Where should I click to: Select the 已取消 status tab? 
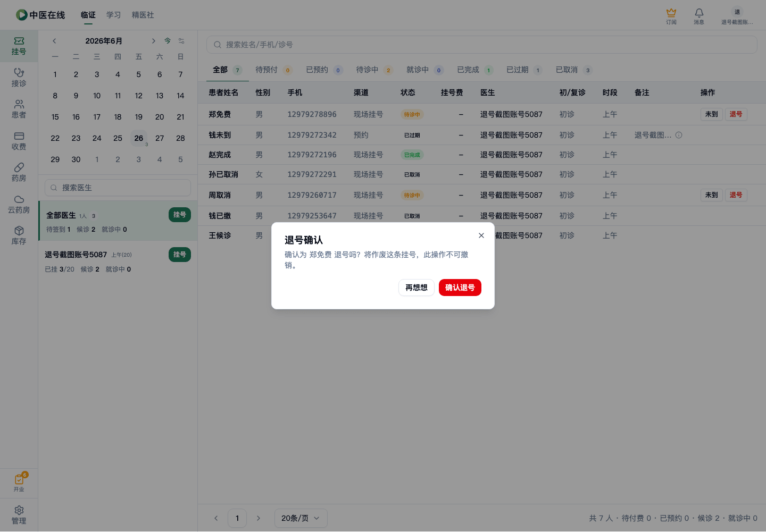click(x=573, y=70)
